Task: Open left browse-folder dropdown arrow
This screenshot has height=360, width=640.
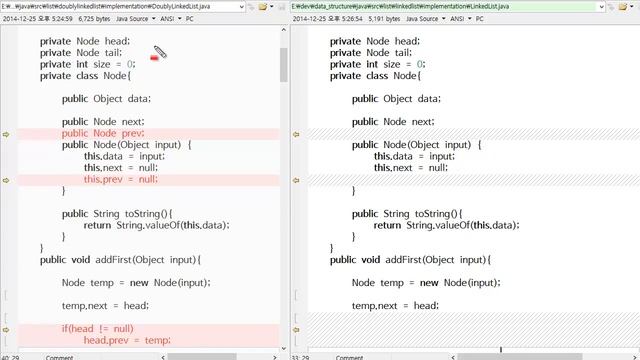Action: pyautogui.click(x=272, y=7)
